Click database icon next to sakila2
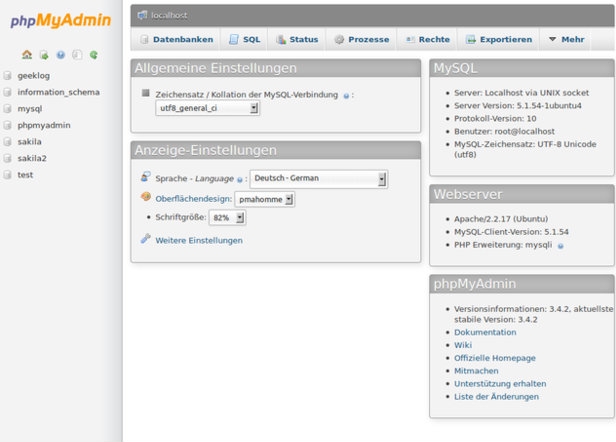Image resolution: width=616 pixels, height=442 pixels. click(7, 158)
